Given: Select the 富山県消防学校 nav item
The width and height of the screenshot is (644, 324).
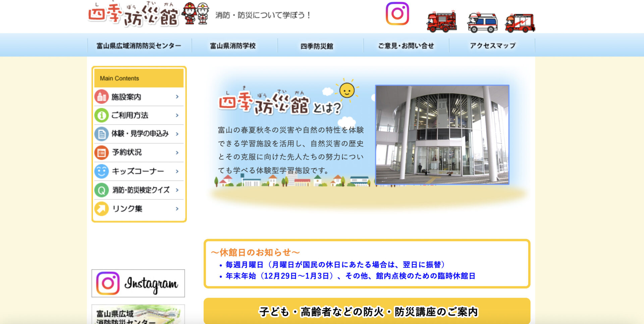Looking at the screenshot, I should 233,46.
